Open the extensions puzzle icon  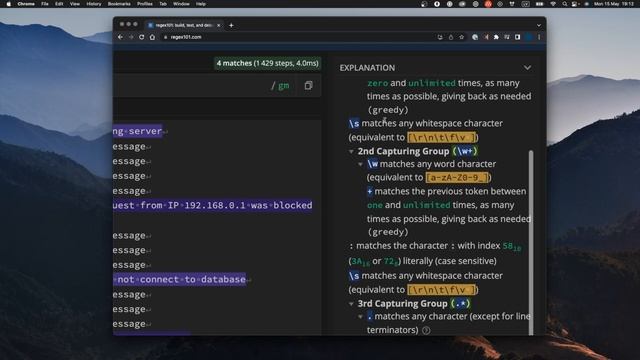pos(496,37)
